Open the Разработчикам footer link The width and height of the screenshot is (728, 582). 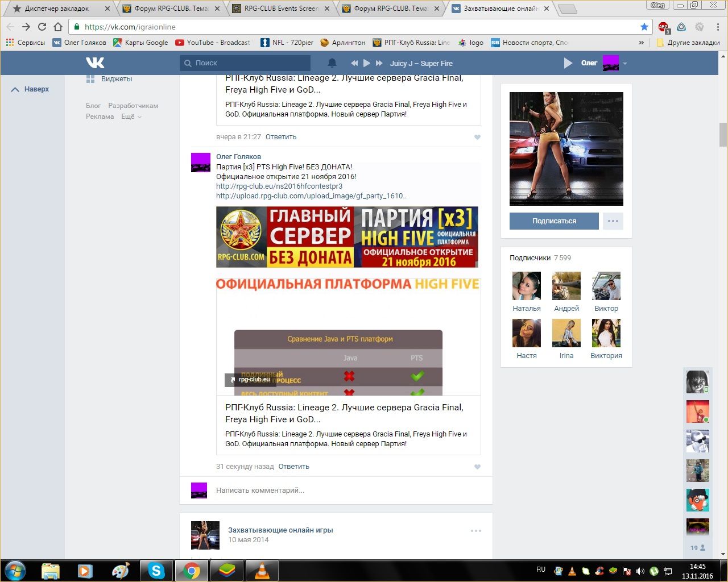[133, 106]
